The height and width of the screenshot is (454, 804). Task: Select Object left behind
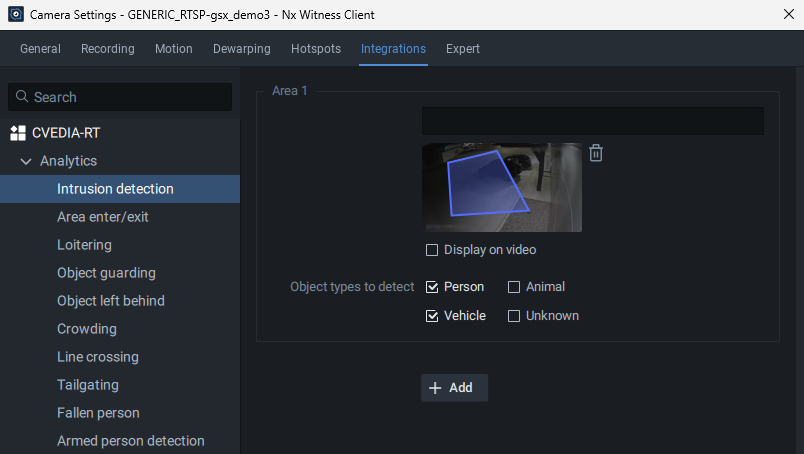[120, 301]
